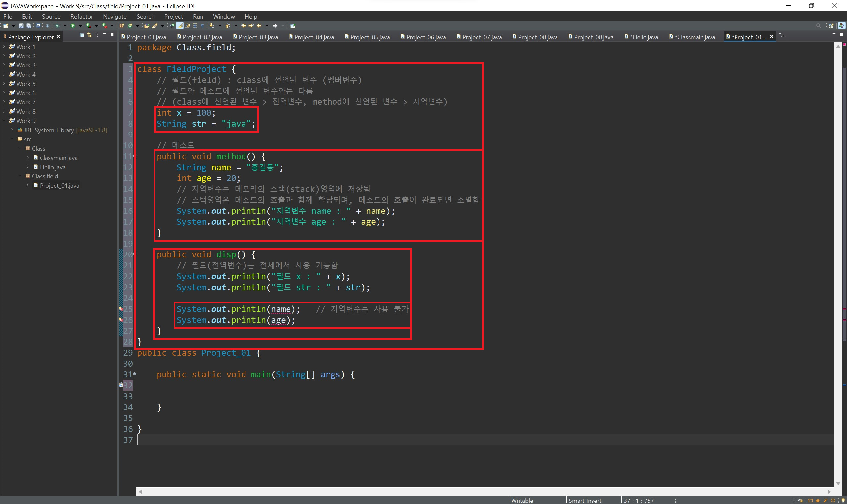Open the Refactor menu
This screenshot has height=504, width=847.
[x=82, y=16]
